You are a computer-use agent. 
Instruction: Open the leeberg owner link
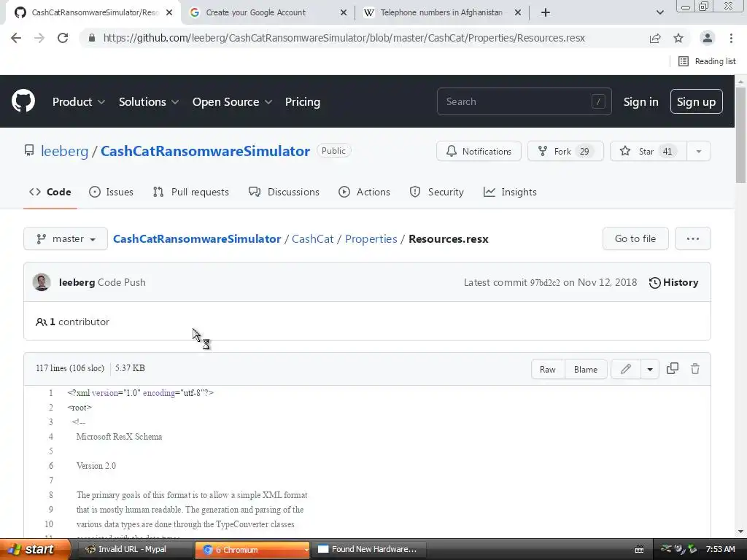pos(64,151)
